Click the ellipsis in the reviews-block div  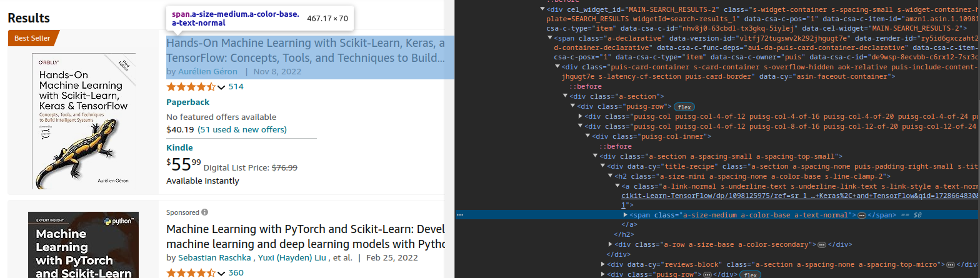pyautogui.click(x=951, y=265)
